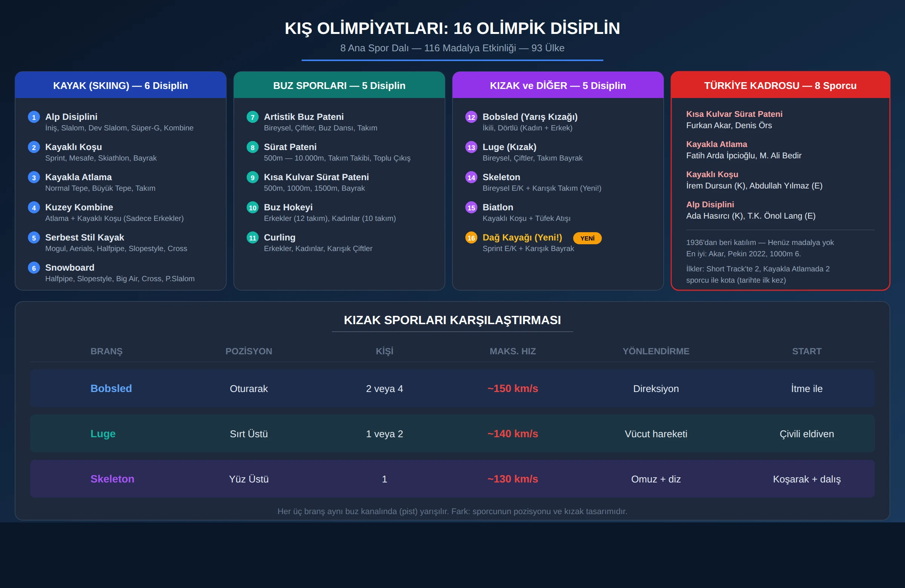Click the Snowboard number 6 badge
Screen dimensions: 905x588
click(x=34, y=268)
